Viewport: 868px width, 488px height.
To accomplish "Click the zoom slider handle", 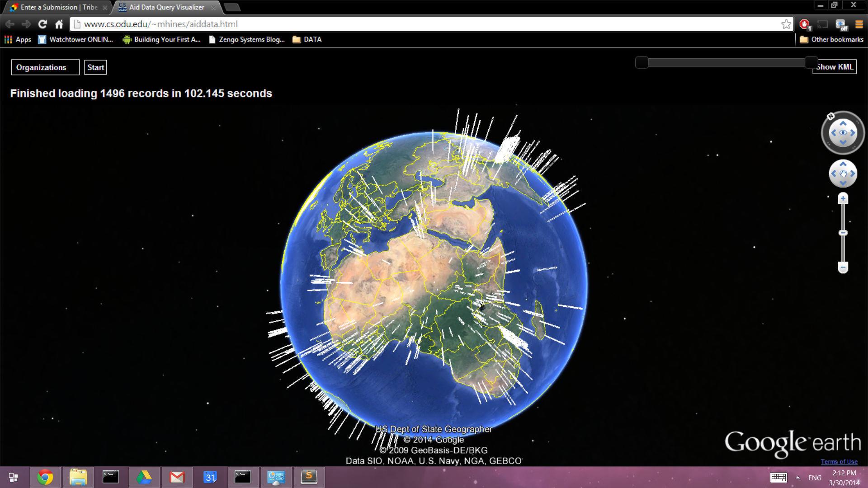I will pos(843,233).
